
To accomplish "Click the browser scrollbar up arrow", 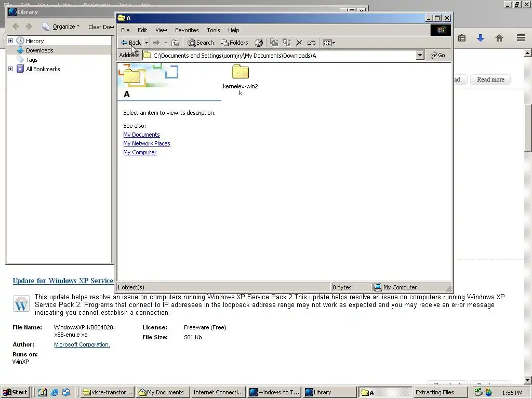I will [x=528, y=53].
